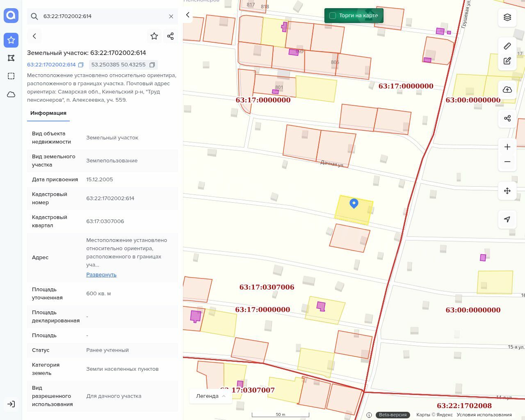Expand the full address with Развернуть
The width and height of the screenshot is (525, 420).
point(101,275)
